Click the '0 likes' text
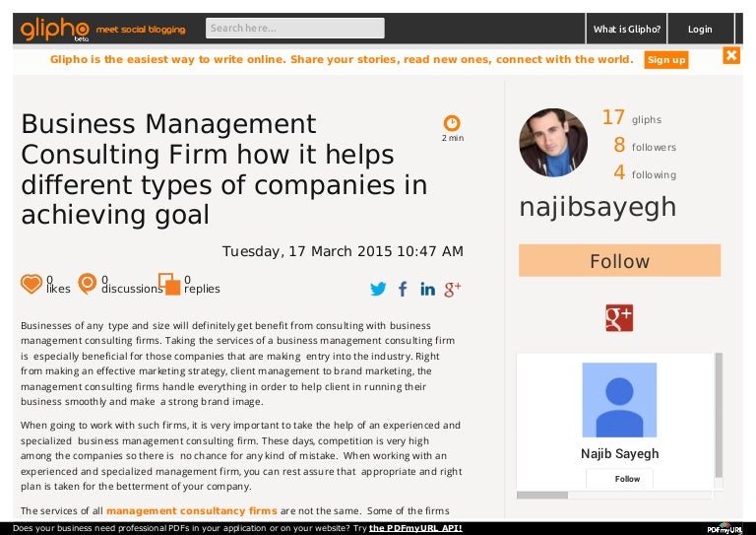 (58, 285)
